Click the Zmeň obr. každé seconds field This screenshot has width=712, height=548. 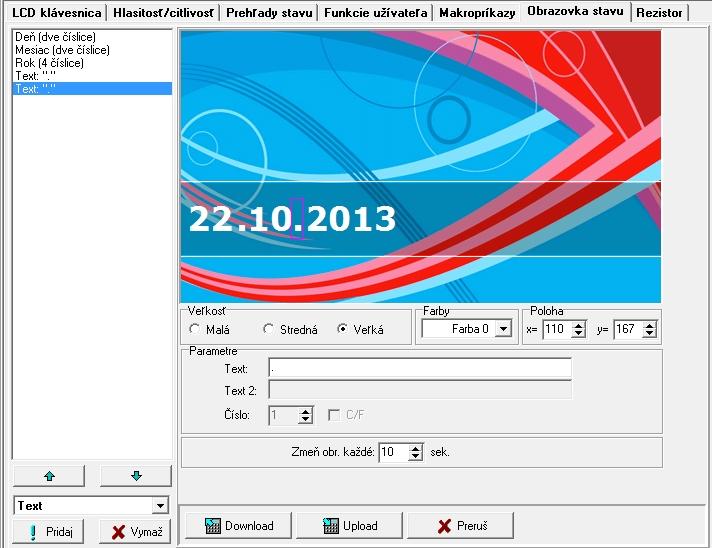click(x=394, y=452)
